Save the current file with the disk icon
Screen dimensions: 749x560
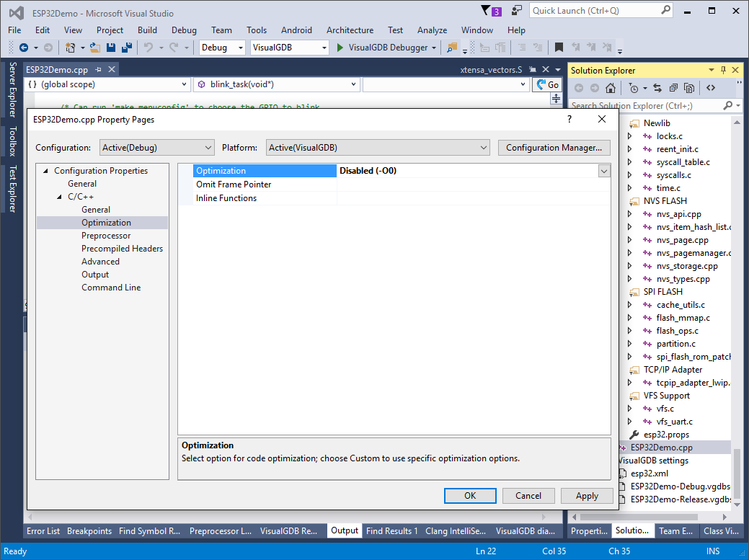tap(111, 48)
